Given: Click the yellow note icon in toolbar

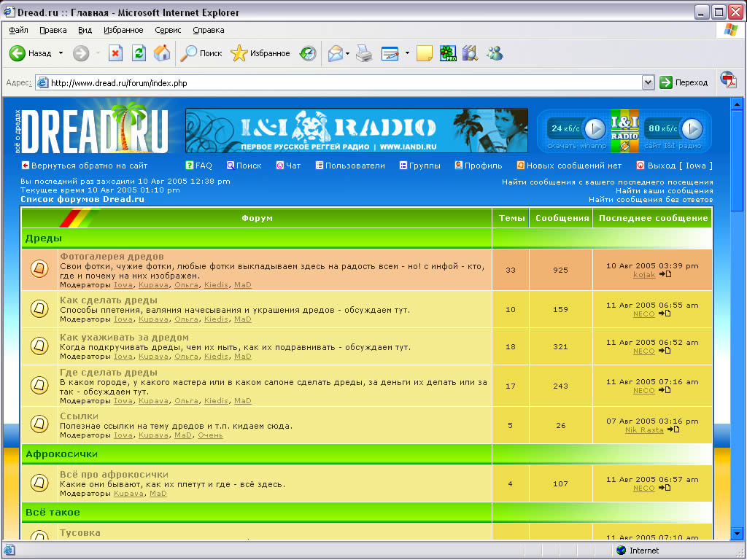Looking at the screenshot, I should (x=424, y=53).
